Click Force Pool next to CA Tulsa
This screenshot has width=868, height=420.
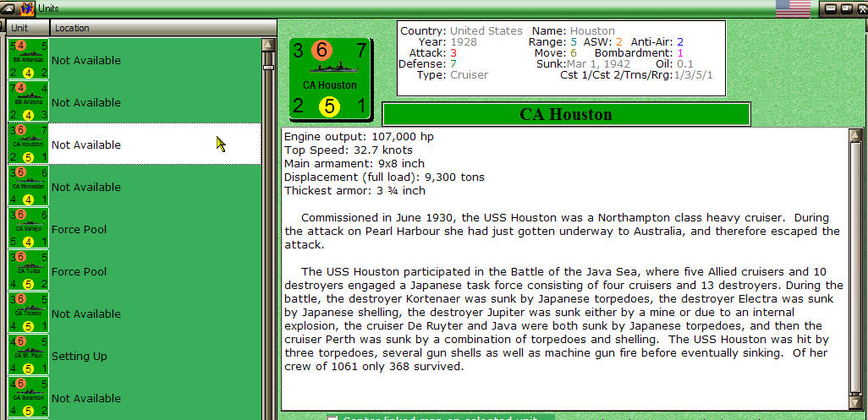coord(80,271)
